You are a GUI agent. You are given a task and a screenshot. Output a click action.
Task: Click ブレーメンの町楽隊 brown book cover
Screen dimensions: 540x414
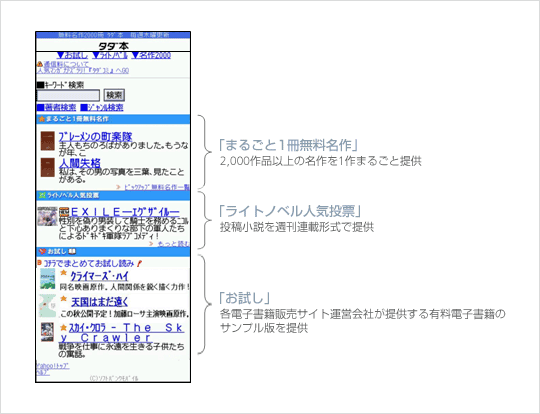point(48,141)
